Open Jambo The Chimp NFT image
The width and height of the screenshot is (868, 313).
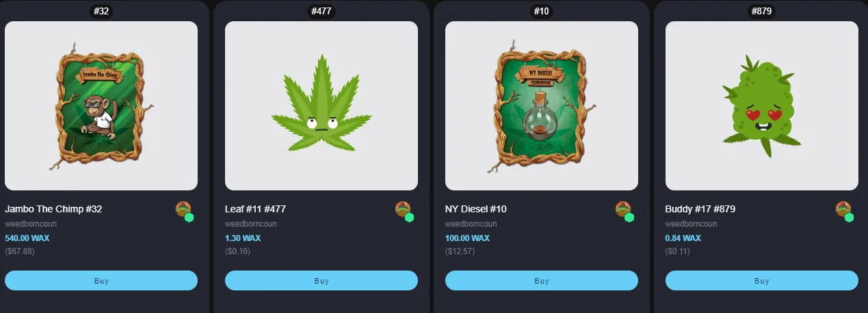tap(101, 105)
